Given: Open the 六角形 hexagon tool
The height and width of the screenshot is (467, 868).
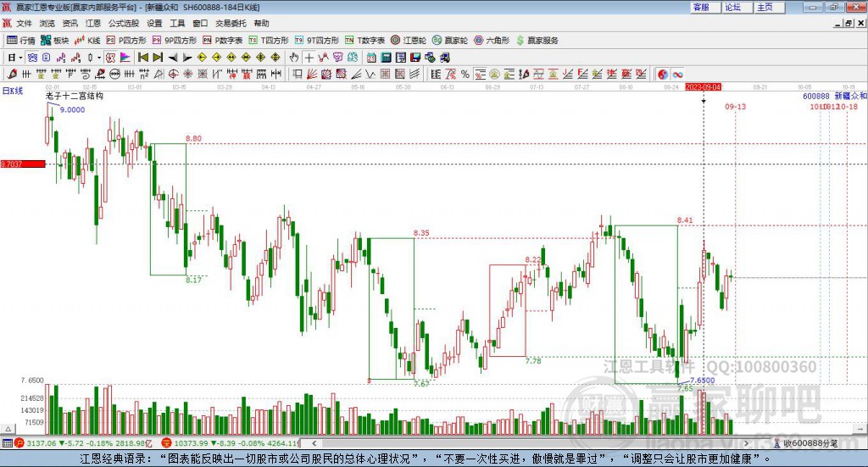Looking at the screenshot, I should pyautogui.click(x=492, y=41).
